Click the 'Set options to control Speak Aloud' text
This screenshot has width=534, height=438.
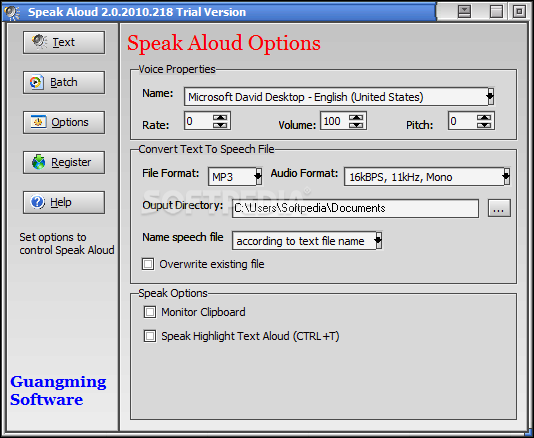(67, 244)
